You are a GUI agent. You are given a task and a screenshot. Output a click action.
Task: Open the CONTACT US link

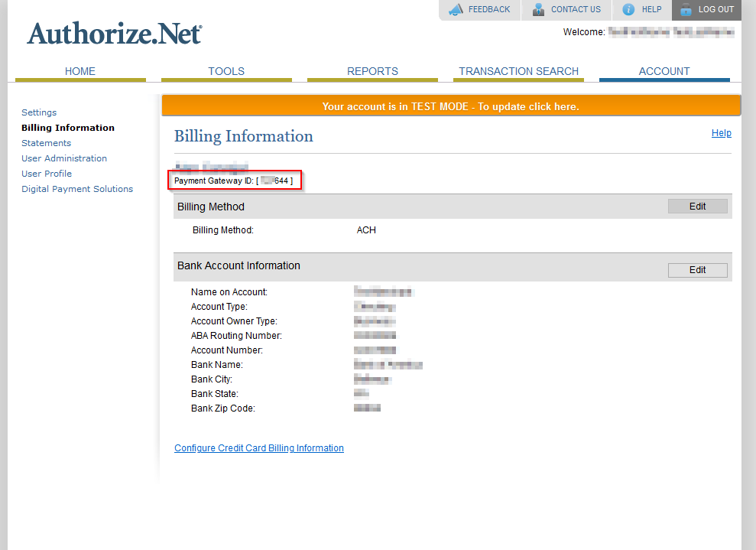tap(576, 9)
